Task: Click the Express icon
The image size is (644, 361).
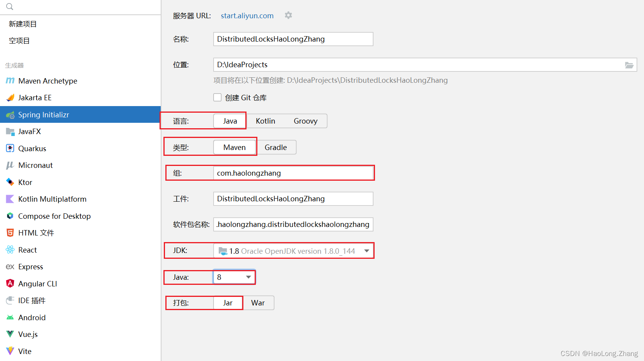Action: 10,267
